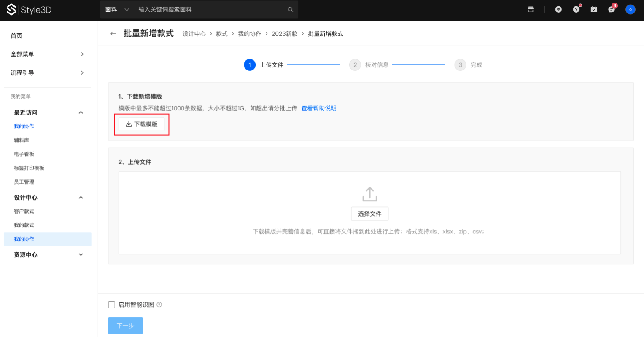This screenshot has height=337, width=644.
Task: Click the blue user avatar
Action: pyautogui.click(x=630, y=9)
